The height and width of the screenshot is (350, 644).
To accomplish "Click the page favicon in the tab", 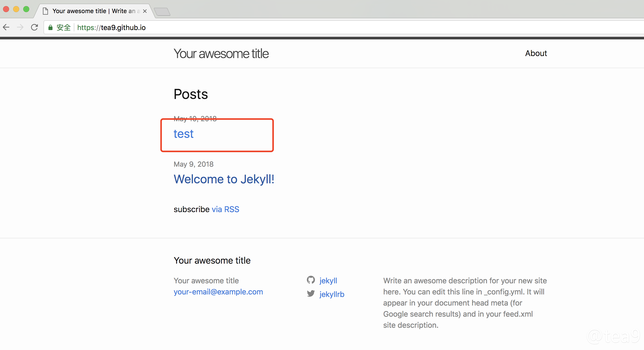I will pos(45,11).
